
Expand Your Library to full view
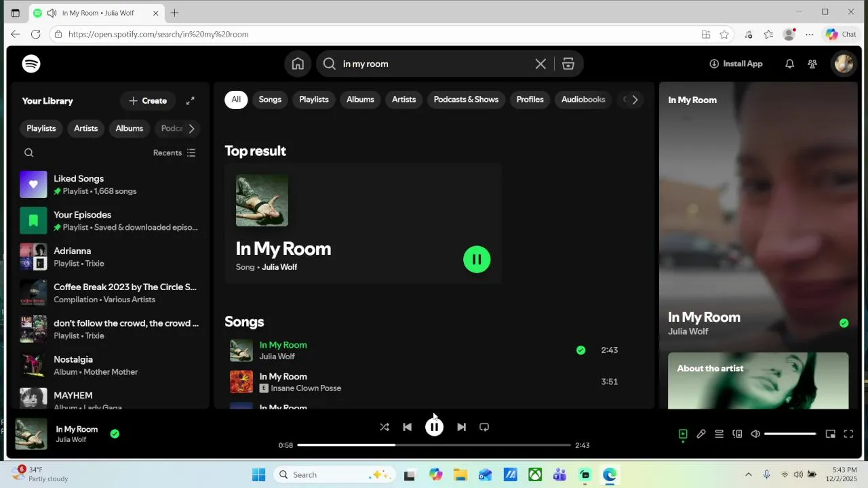point(191,100)
